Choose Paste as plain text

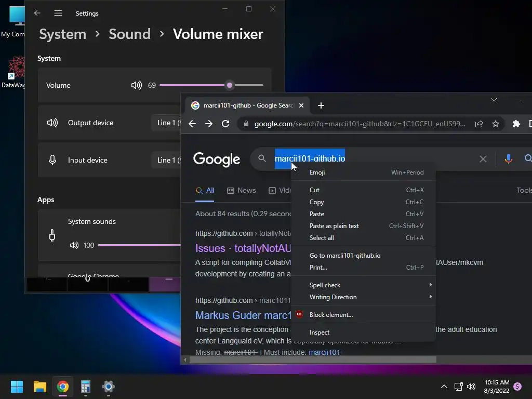coord(363,226)
